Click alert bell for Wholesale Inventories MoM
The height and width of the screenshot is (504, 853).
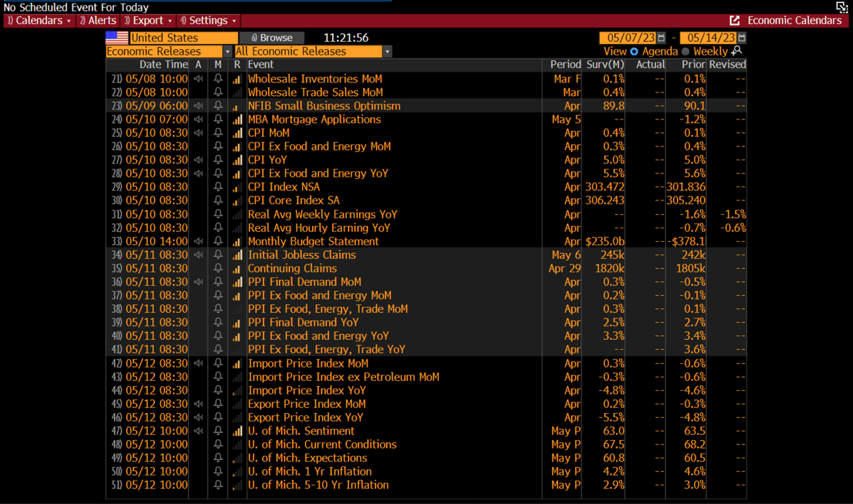coord(218,79)
